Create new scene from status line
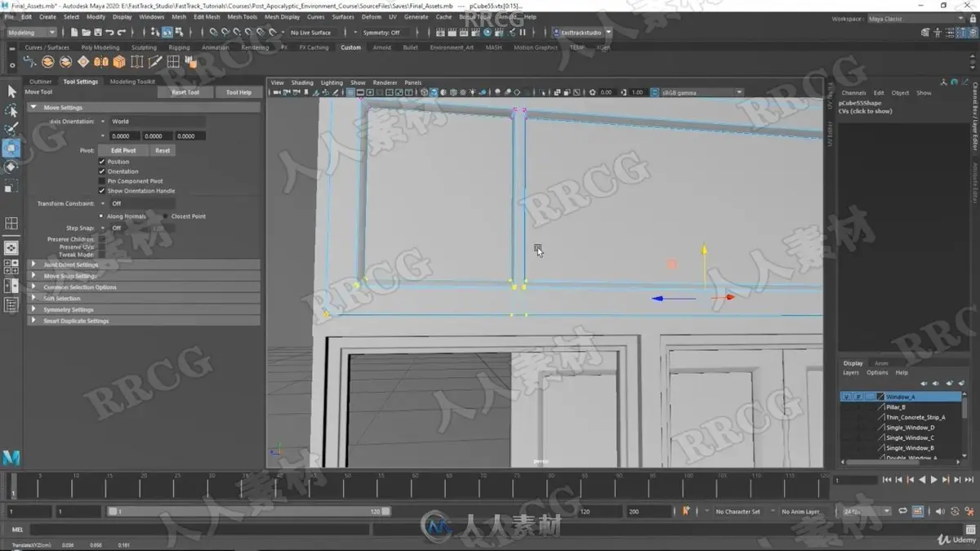Viewport: 980px width, 551px height. pos(74,33)
